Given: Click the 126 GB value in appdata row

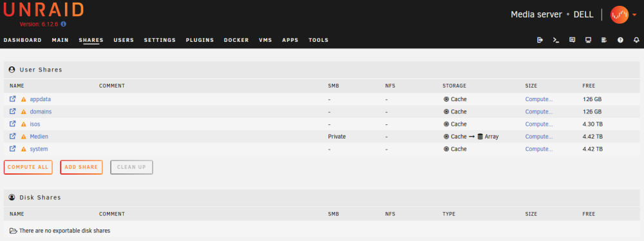Looking at the screenshot, I should tap(592, 99).
